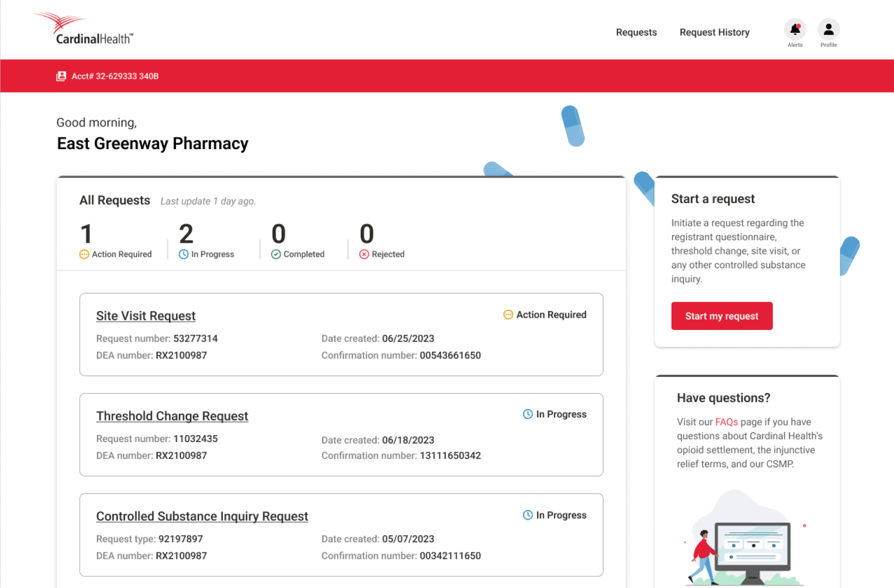Click the Completed checkmark icon
This screenshot has height=588, width=894.
coord(276,254)
